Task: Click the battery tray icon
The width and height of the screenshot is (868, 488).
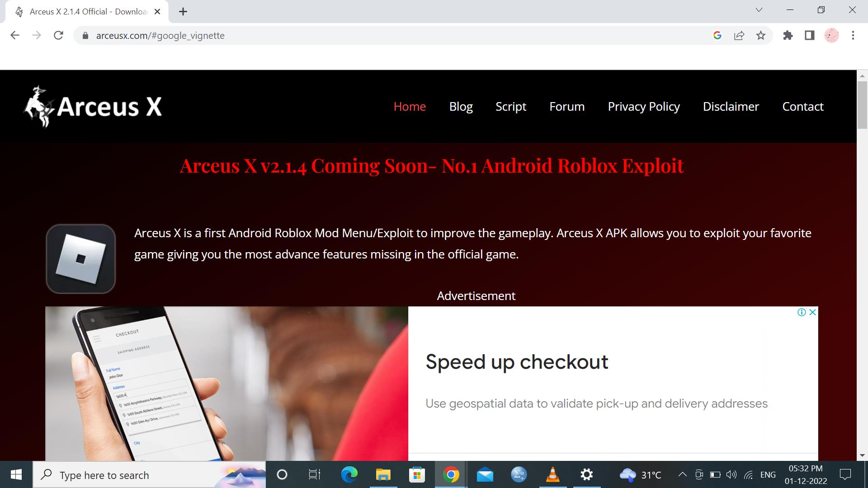Action: [x=715, y=474]
